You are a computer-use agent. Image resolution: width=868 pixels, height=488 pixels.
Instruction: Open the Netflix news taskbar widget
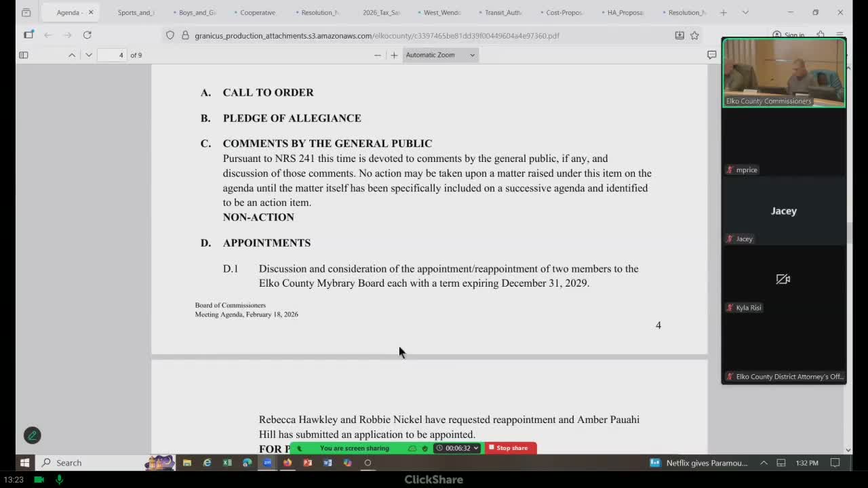pyautogui.click(x=699, y=463)
